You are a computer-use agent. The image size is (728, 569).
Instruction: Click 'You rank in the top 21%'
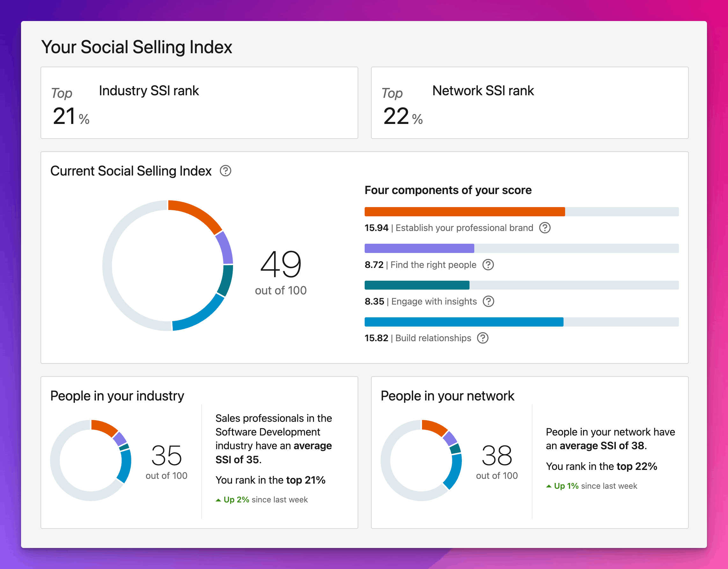pyautogui.click(x=270, y=480)
